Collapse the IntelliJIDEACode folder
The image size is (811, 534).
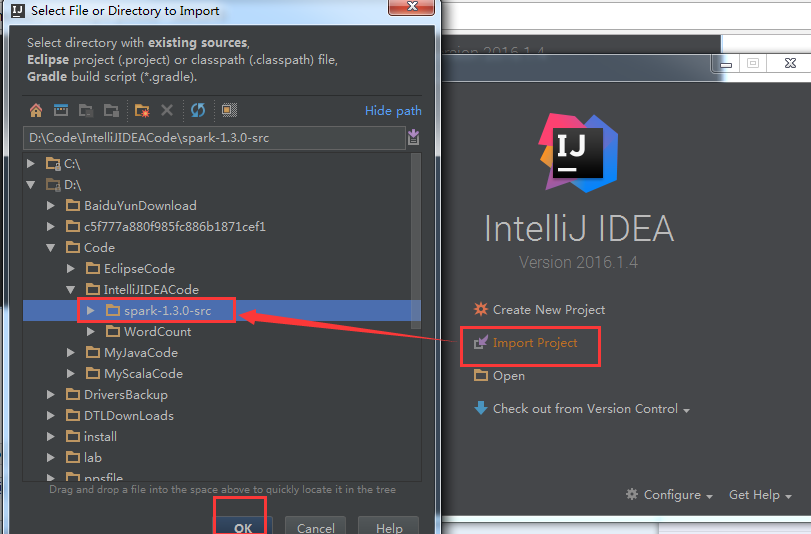coord(71,290)
